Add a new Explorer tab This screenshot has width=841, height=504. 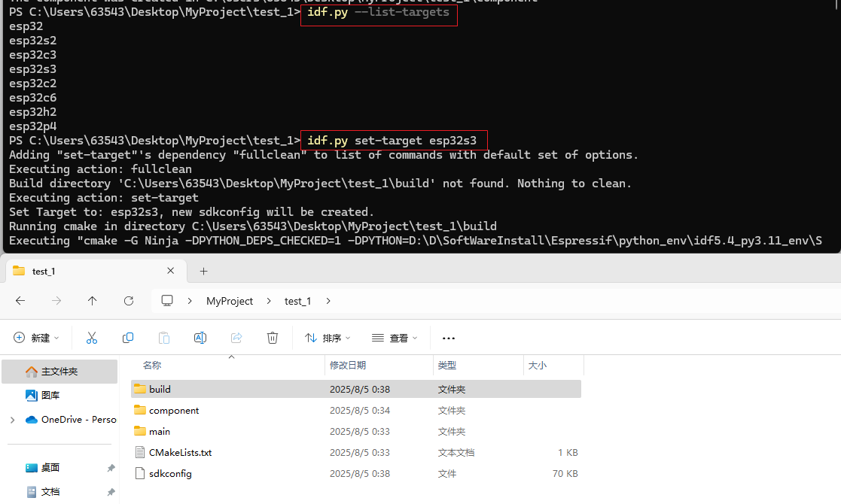[204, 272]
